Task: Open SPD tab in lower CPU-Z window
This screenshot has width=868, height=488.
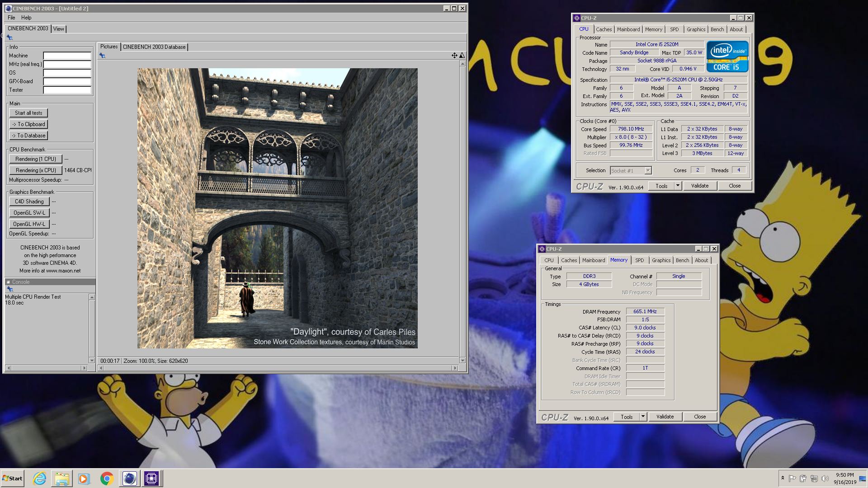Action: click(639, 260)
